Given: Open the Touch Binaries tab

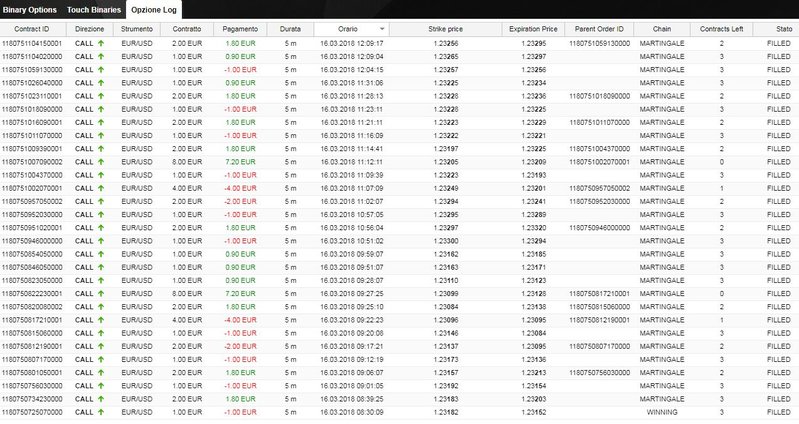Looking at the screenshot, I should pyautogui.click(x=94, y=10).
